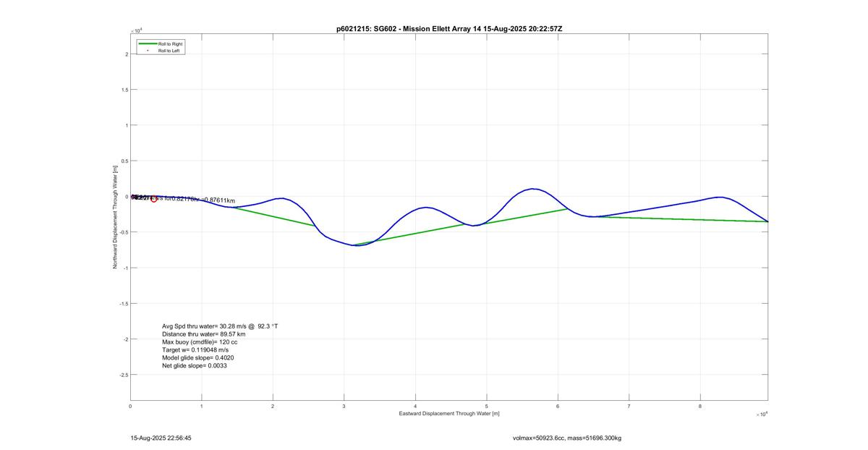Click the red circle marker near the origin
Screen dimensions: 868x450
(x=153, y=198)
